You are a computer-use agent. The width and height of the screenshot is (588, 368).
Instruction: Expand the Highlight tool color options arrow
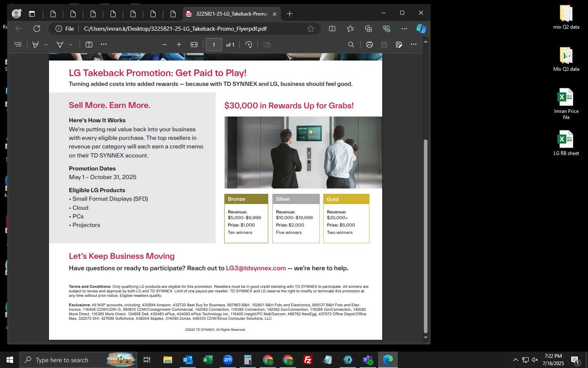46,45
